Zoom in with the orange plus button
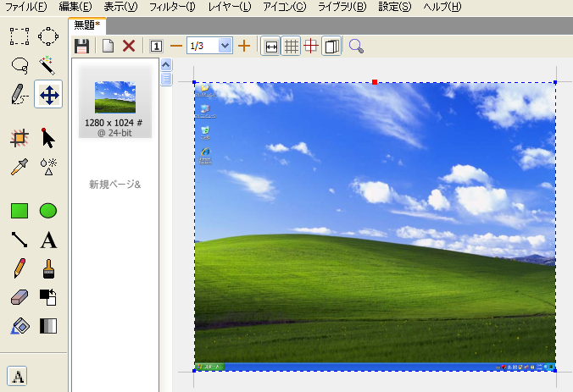 click(244, 46)
